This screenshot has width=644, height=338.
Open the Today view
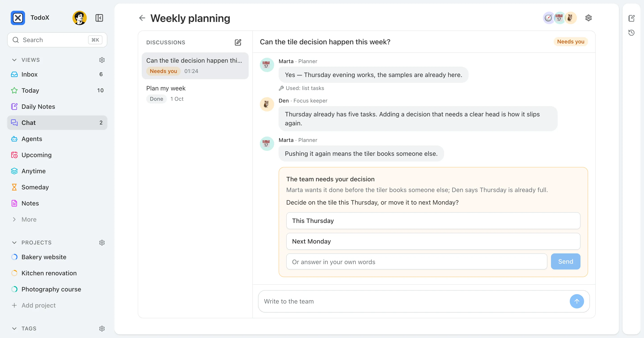tap(57, 90)
